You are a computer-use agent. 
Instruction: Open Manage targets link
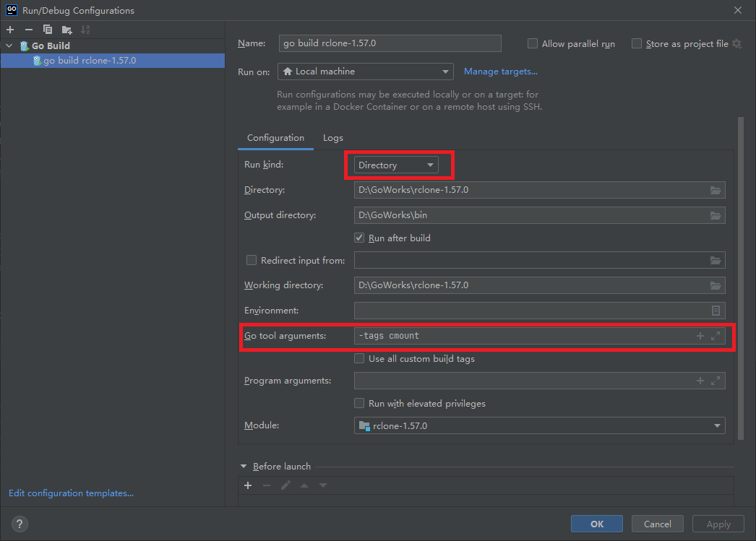[500, 72]
